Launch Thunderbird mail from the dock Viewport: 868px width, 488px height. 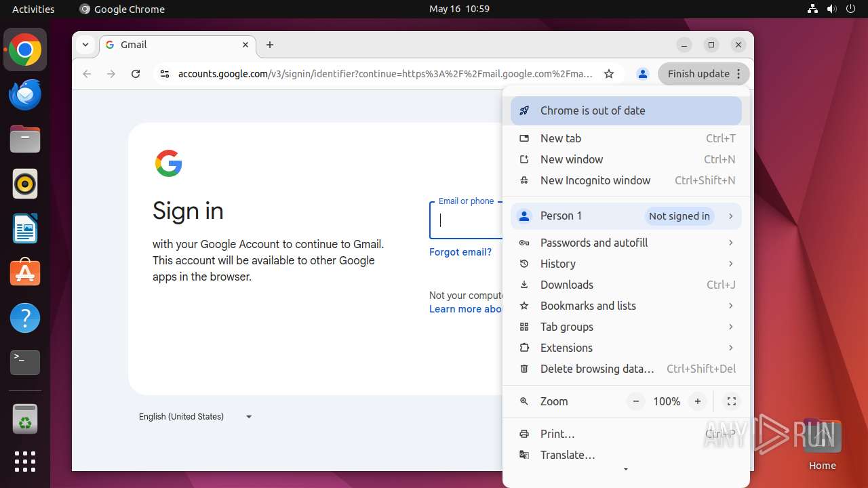click(25, 95)
